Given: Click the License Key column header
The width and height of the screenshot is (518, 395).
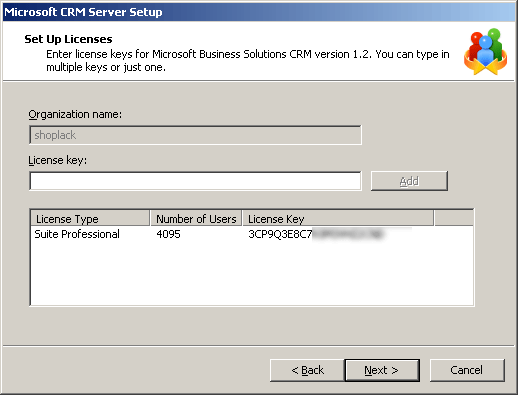Looking at the screenshot, I should pyautogui.click(x=338, y=219).
